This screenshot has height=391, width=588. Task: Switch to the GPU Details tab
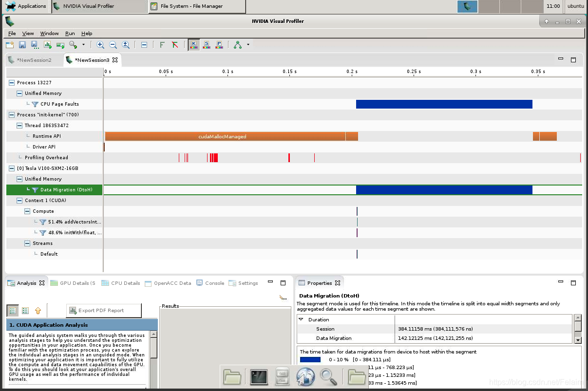pyautogui.click(x=73, y=283)
